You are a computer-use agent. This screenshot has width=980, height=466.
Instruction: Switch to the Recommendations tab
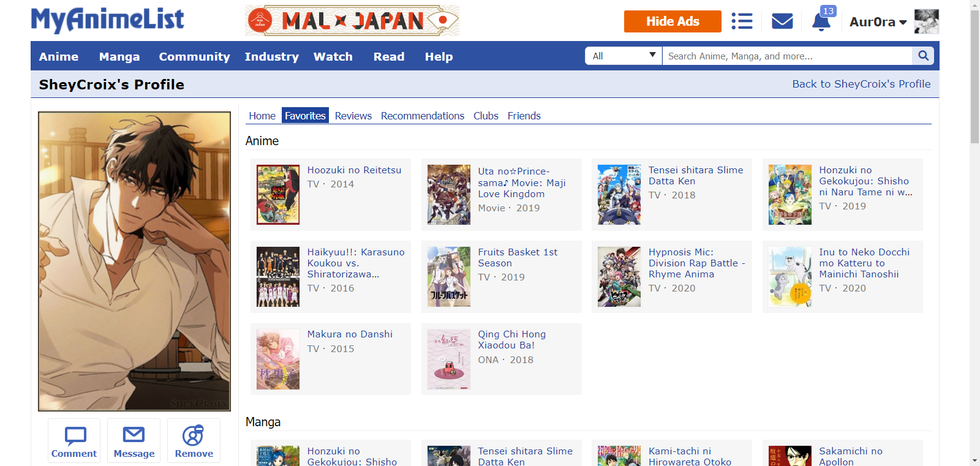pos(423,116)
